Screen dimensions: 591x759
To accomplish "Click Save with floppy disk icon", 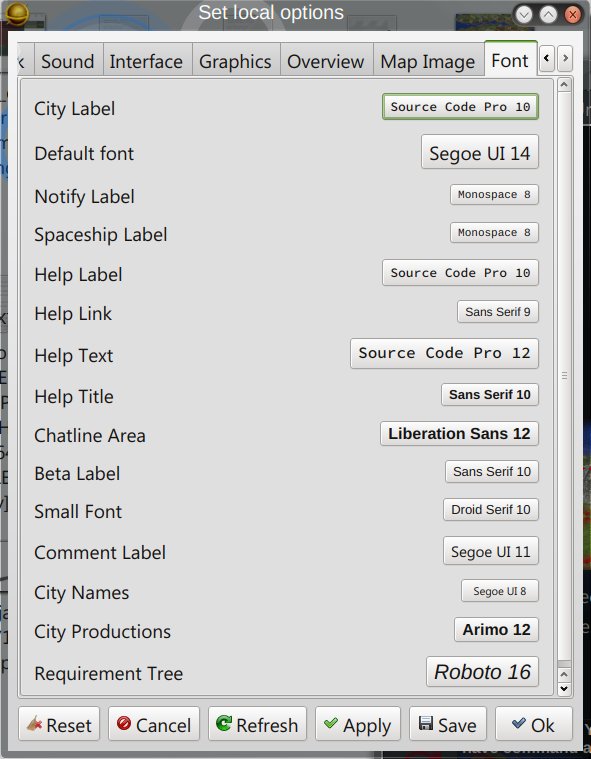I will pos(448,724).
